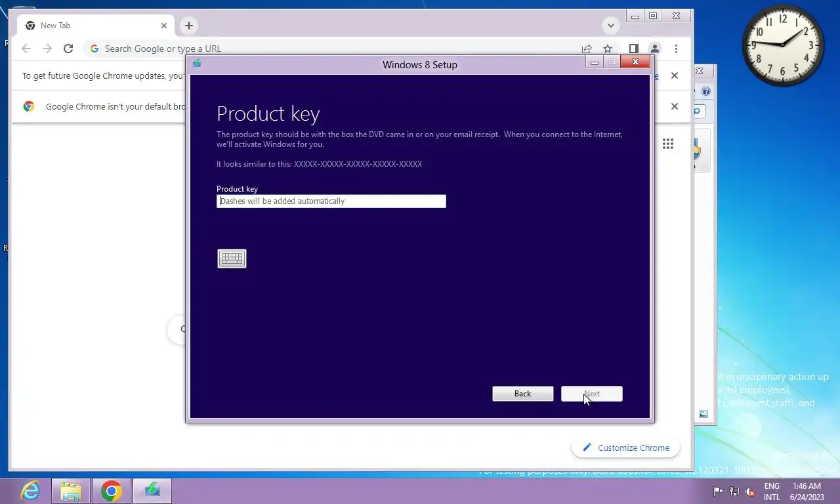840x504 pixels.
Task: Open Action Center flag tray icon
Action: [x=719, y=492]
